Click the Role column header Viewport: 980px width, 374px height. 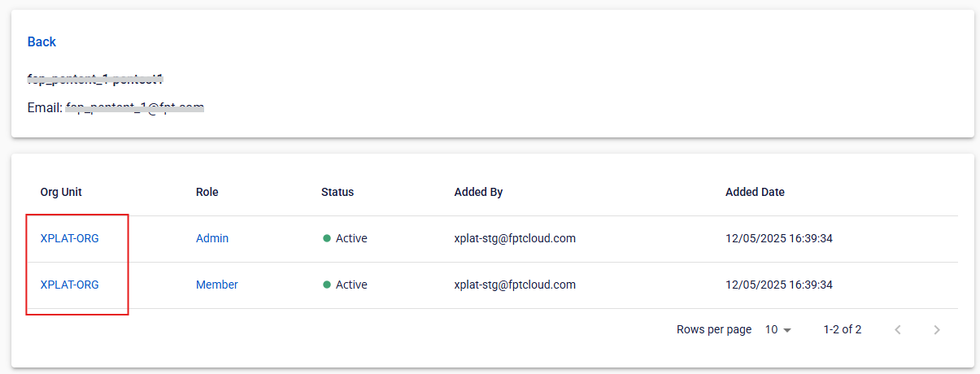[x=207, y=192]
